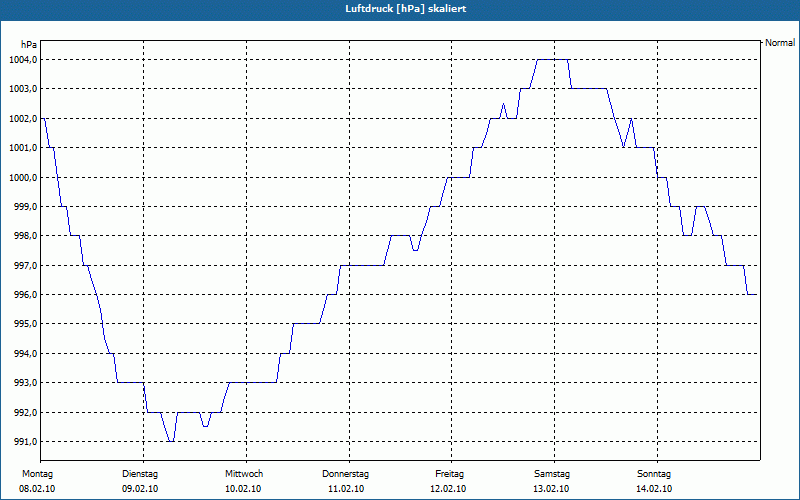Click the 1002,0 y-axis value

coord(23,118)
